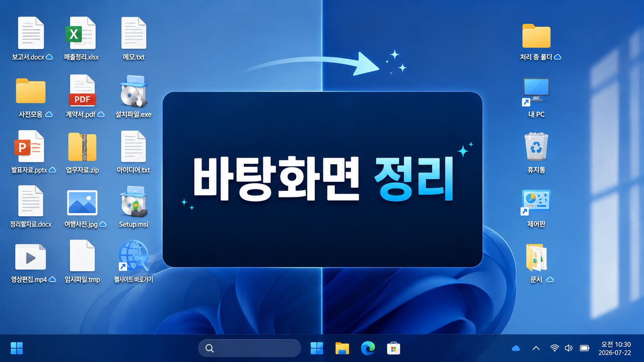
Task: Select the 내 PC shortcut icon
Action: (536, 92)
